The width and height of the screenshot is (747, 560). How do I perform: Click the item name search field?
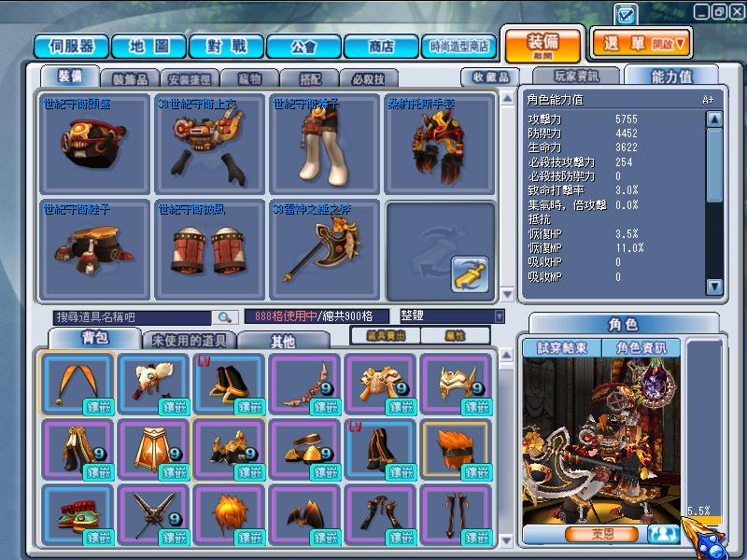[x=132, y=317]
